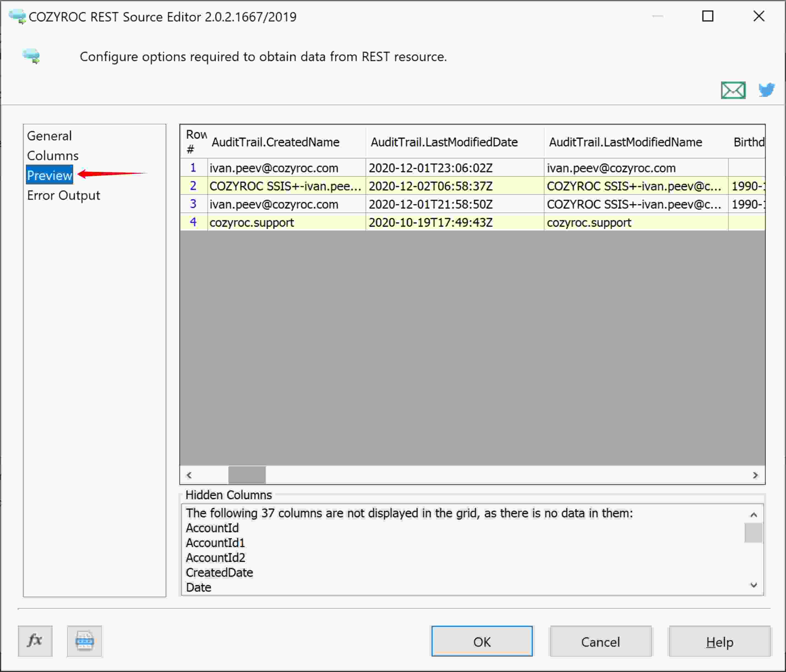Open Help for the editor
Image resolution: width=786 pixels, height=672 pixels.
click(720, 641)
